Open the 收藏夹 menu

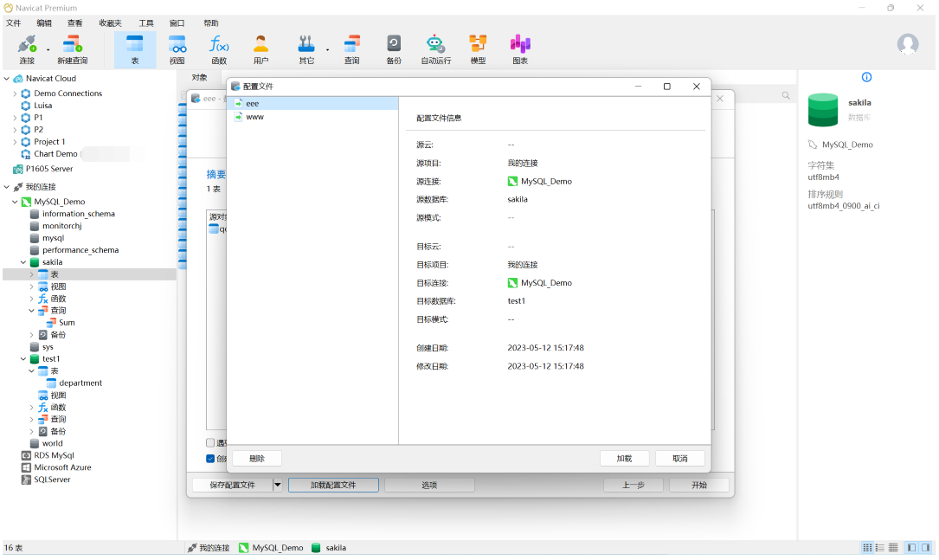pos(110,23)
